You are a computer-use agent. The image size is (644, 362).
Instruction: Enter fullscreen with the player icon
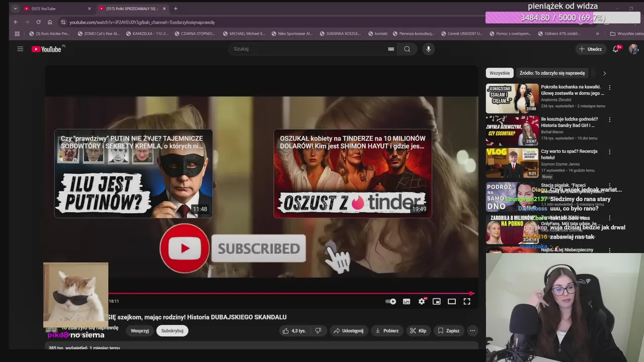click(x=467, y=302)
